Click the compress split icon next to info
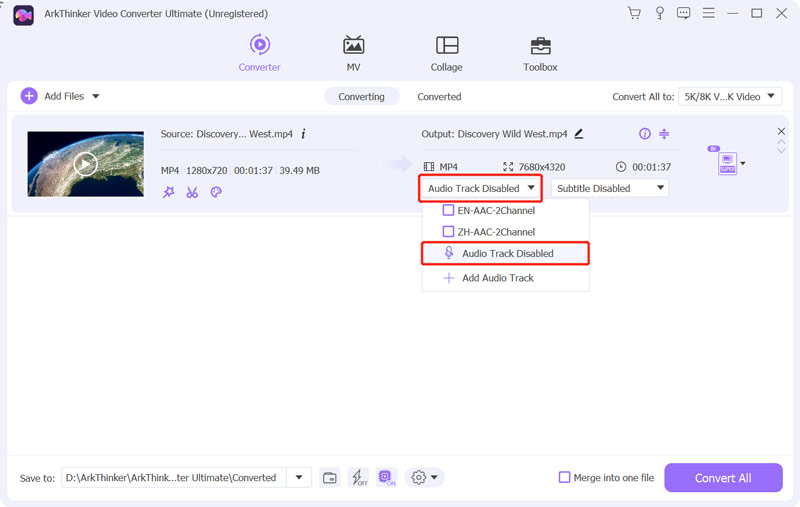This screenshot has height=507, width=800. pos(664,134)
